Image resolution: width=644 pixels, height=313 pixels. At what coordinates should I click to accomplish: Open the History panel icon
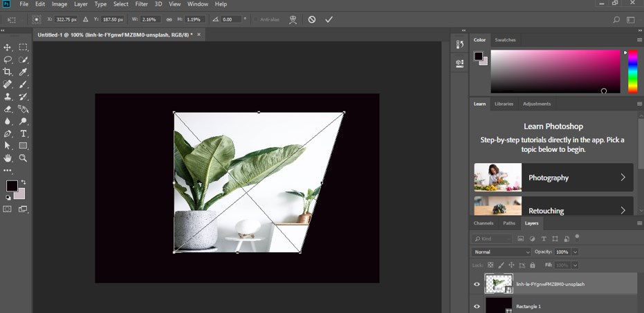(x=459, y=45)
